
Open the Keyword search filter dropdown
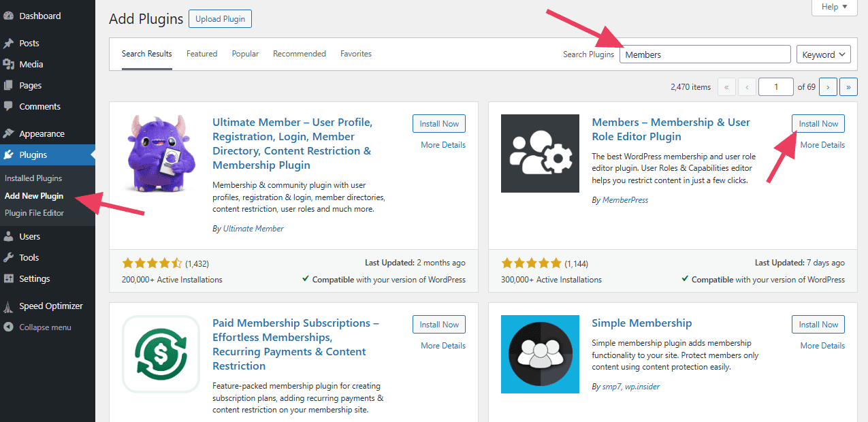823,54
